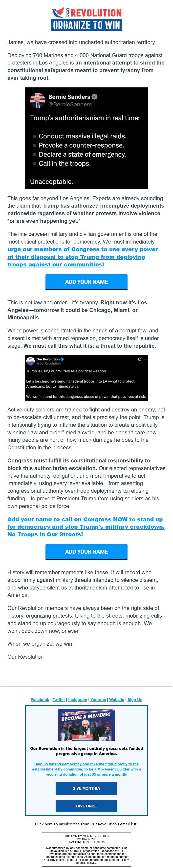
Task: Click the GIVE MONTHLY button
Action: [86, 788]
